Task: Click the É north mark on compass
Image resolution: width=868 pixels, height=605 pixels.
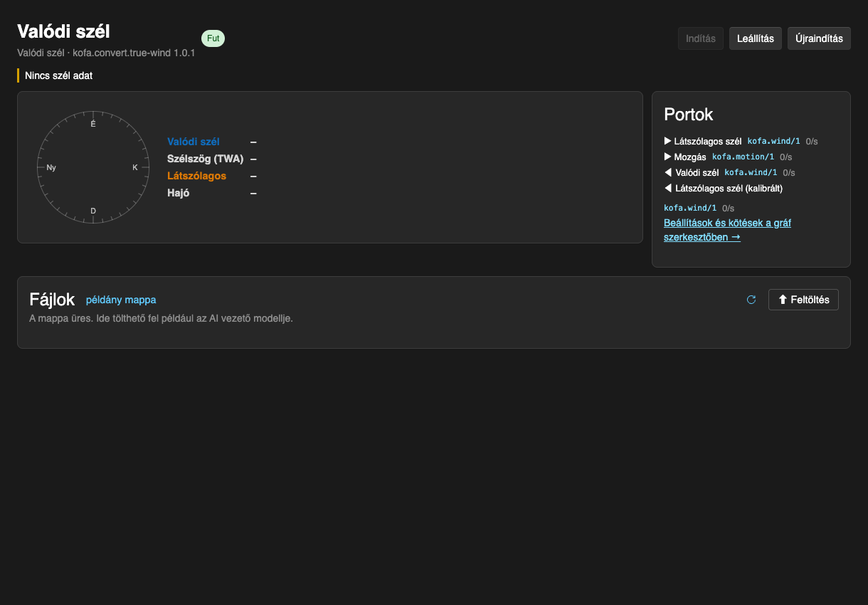Action: pos(93,124)
